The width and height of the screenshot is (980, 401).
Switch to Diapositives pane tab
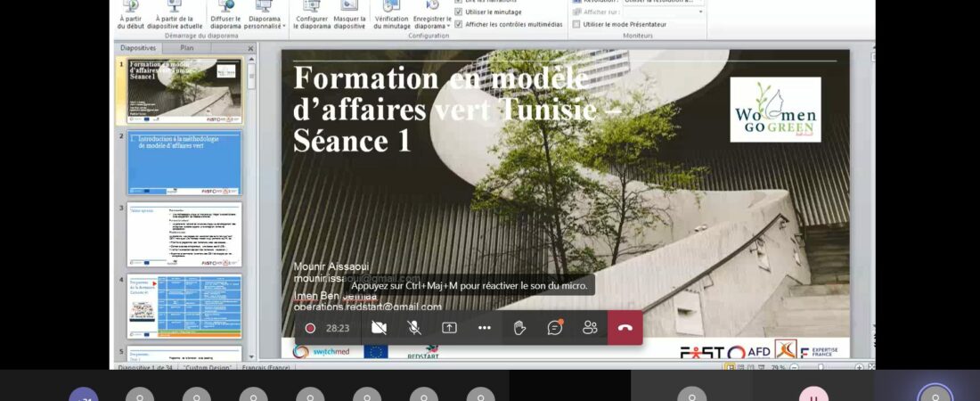pyautogui.click(x=138, y=47)
